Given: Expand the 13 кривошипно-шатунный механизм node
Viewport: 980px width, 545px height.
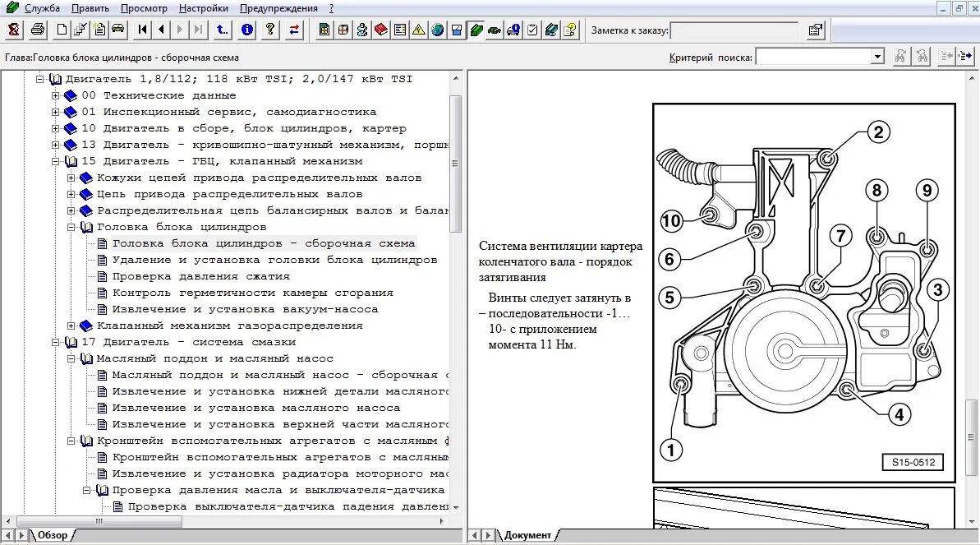Looking at the screenshot, I should (x=56, y=145).
